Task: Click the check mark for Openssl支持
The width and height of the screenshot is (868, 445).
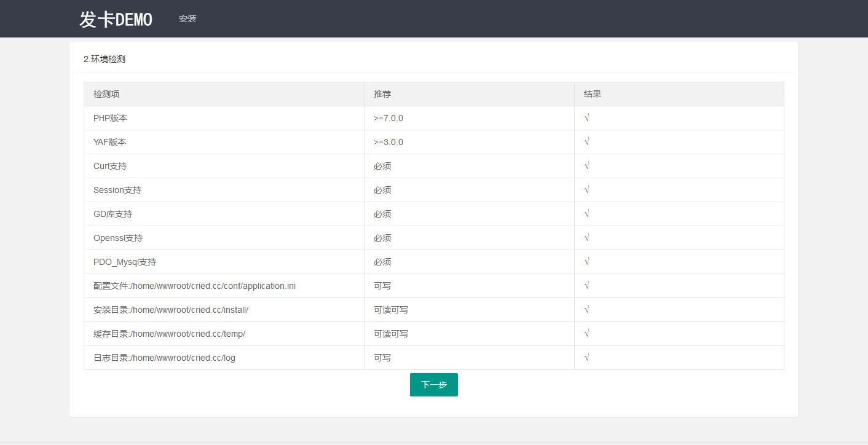Action: click(587, 237)
